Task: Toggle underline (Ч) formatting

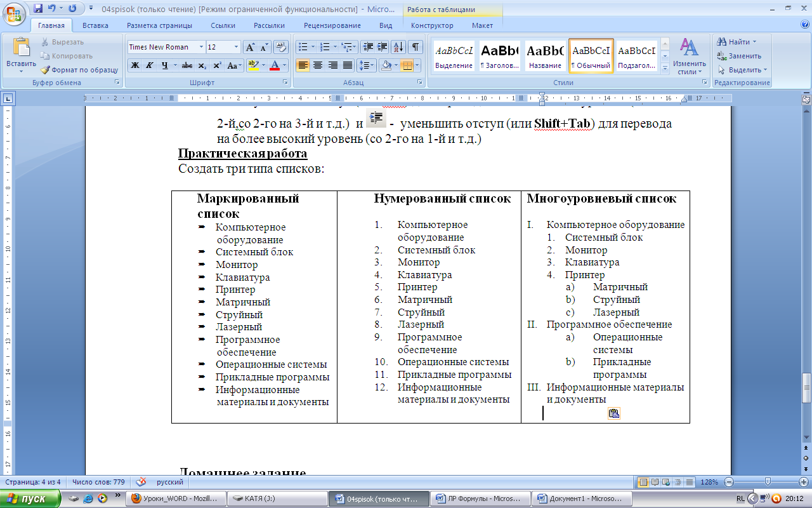Action: tap(164, 65)
